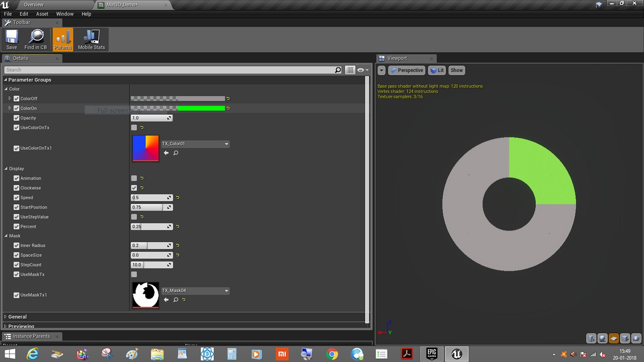This screenshot has height=362, width=644.
Task: Collapse the Color group
Action: pos(6,89)
